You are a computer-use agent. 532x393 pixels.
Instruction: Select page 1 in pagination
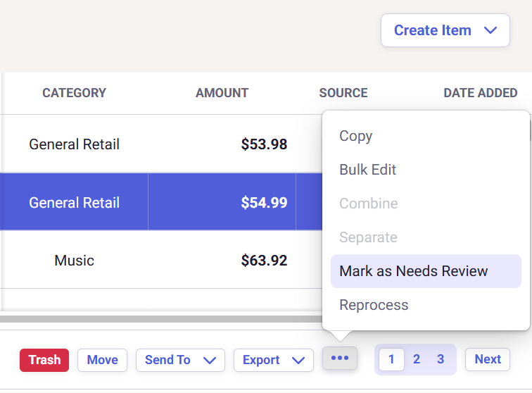pyautogui.click(x=391, y=359)
